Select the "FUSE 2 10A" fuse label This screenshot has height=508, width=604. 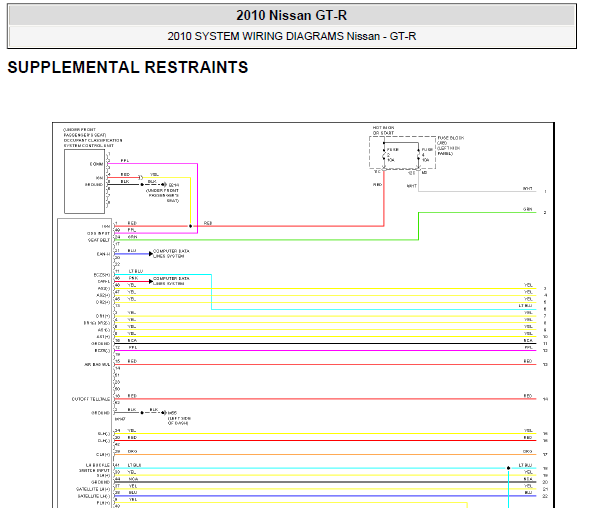393,154
